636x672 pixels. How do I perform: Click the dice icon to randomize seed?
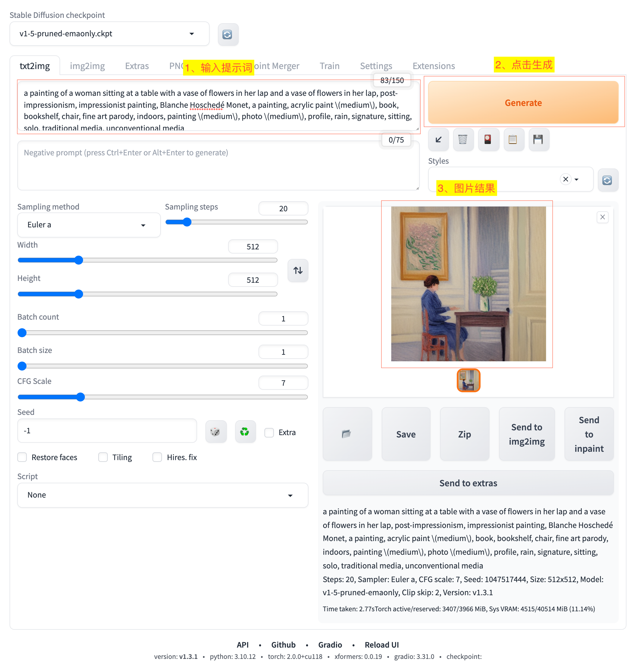click(216, 432)
